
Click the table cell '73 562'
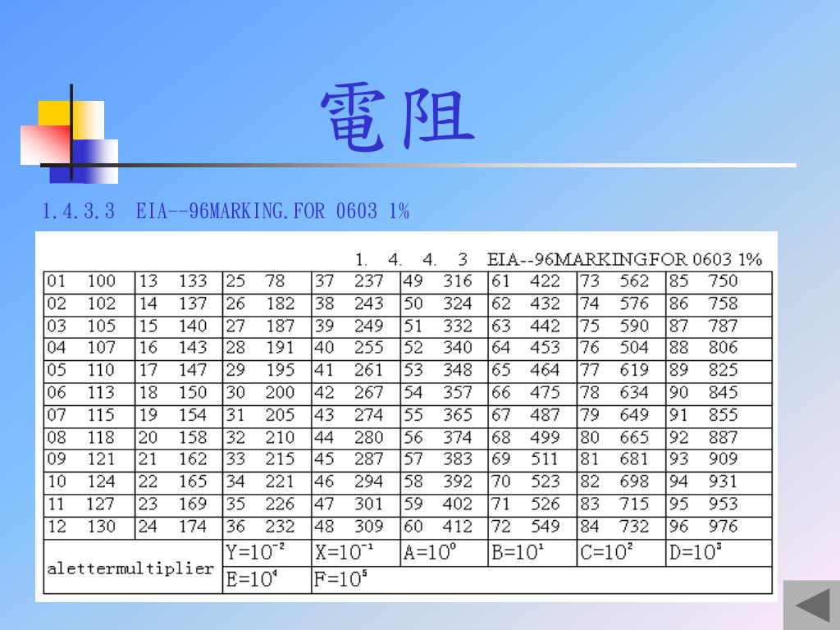pos(622,282)
